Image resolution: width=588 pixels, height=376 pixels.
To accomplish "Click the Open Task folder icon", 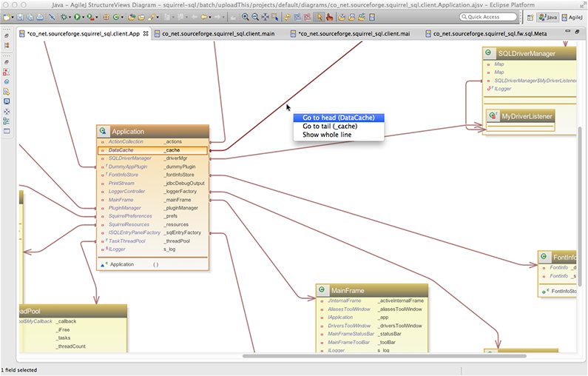I will pyautogui.click(x=141, y=17).
